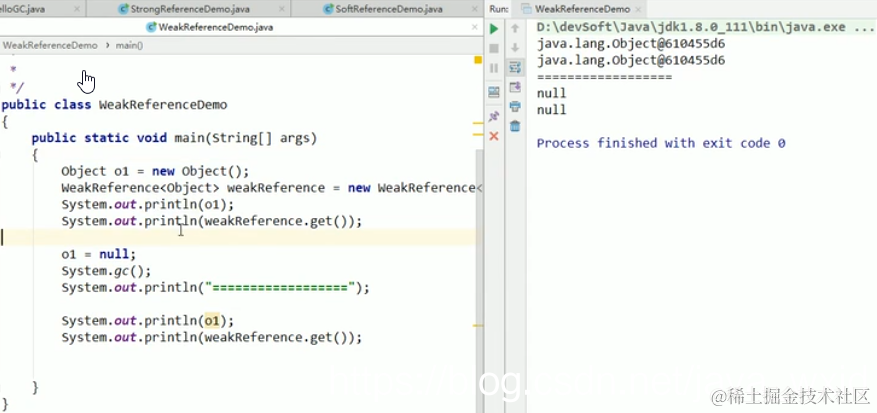Click the Dump threads icon
This screenshot has width=877, height=413.
(x=494, y=92)
